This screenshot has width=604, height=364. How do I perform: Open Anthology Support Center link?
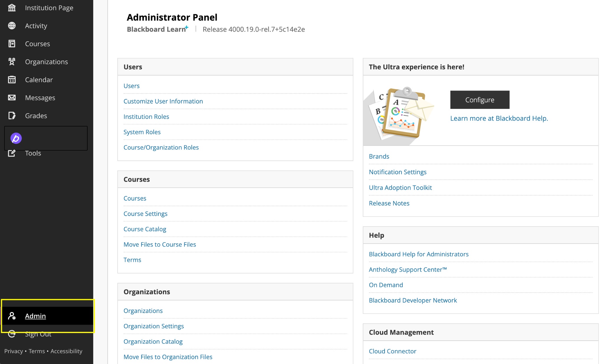click(x=408, y=269)
